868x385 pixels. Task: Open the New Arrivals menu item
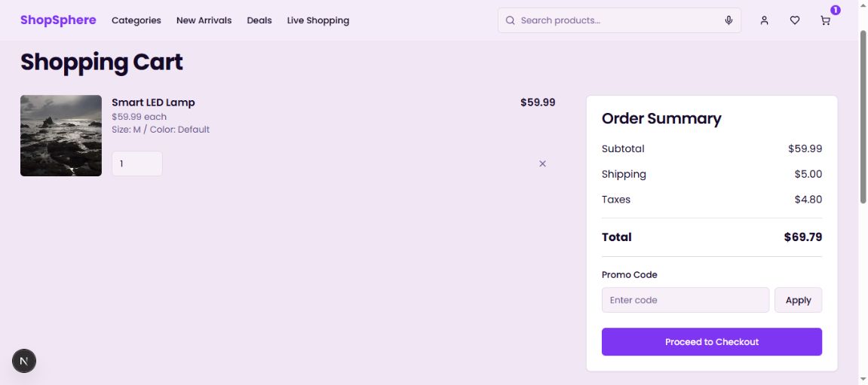coord(204,20)
